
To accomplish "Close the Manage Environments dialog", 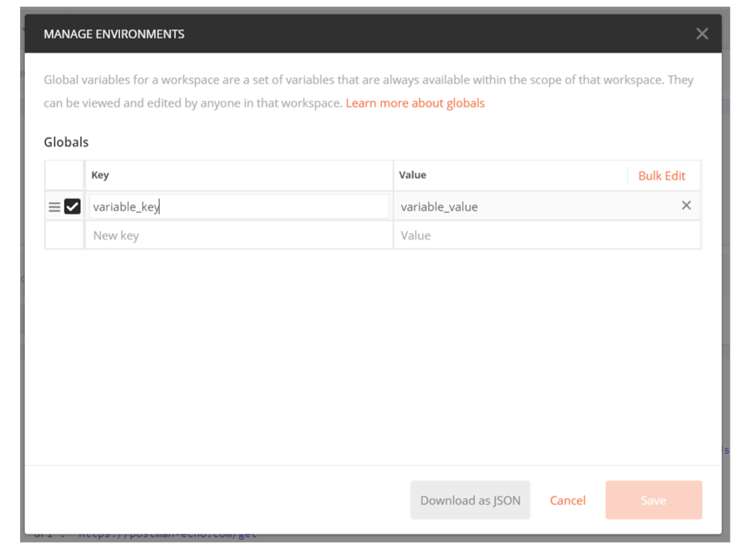I will [x=702, y=34].
